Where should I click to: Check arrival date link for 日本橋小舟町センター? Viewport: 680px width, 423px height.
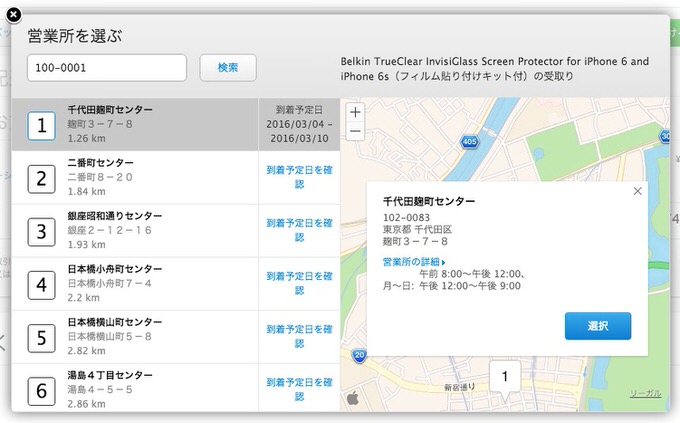coord(299,283)
